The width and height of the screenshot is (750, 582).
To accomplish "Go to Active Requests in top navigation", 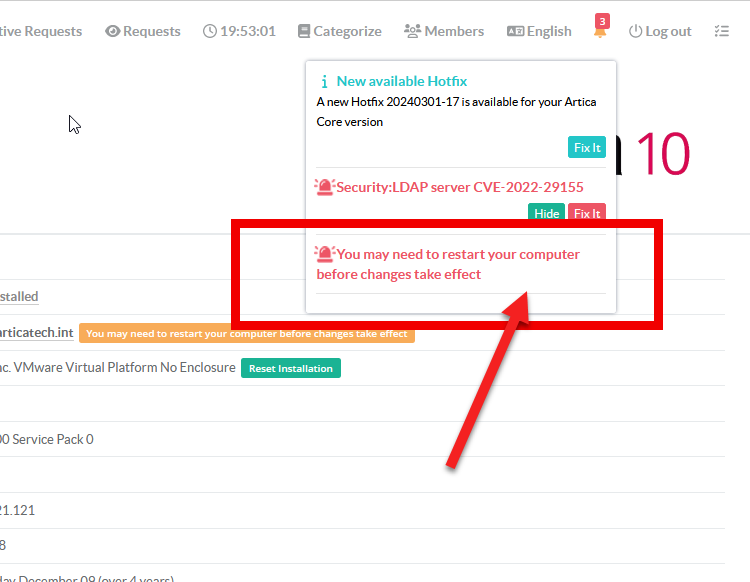I will 40,31.
